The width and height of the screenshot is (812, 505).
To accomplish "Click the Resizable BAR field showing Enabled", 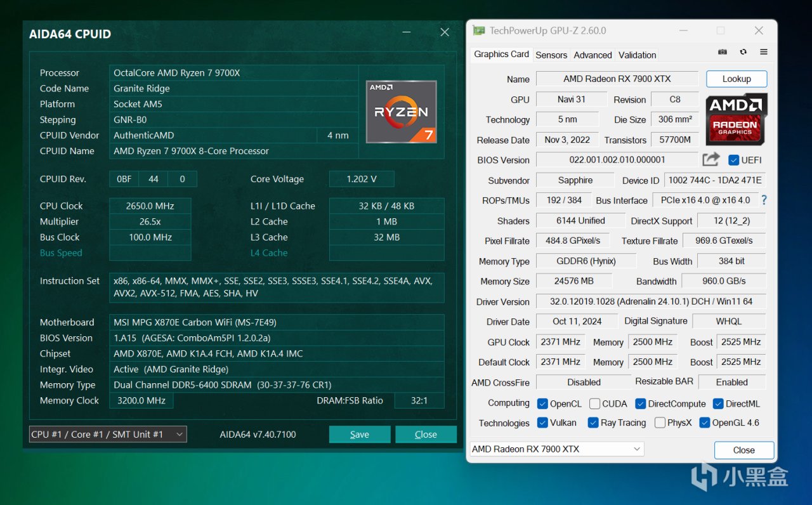I will click(731, 382).
